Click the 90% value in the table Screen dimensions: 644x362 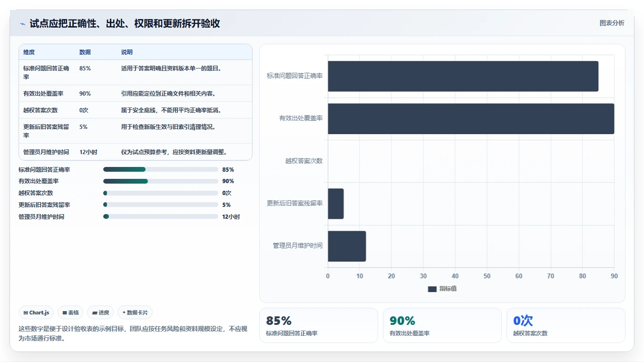point(85,94)
